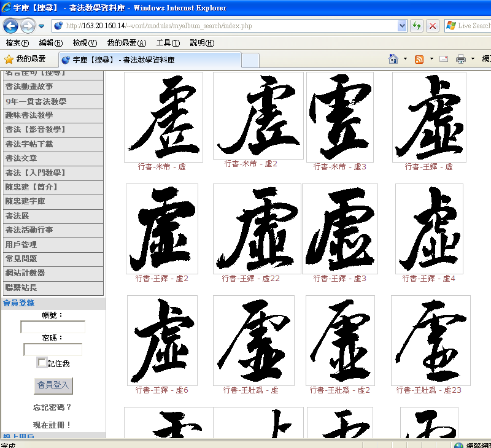The width and height of the screenshot is (491, 448).
Task: Open the recent pages dropdown arrow
Action: (x=41, y=26)
